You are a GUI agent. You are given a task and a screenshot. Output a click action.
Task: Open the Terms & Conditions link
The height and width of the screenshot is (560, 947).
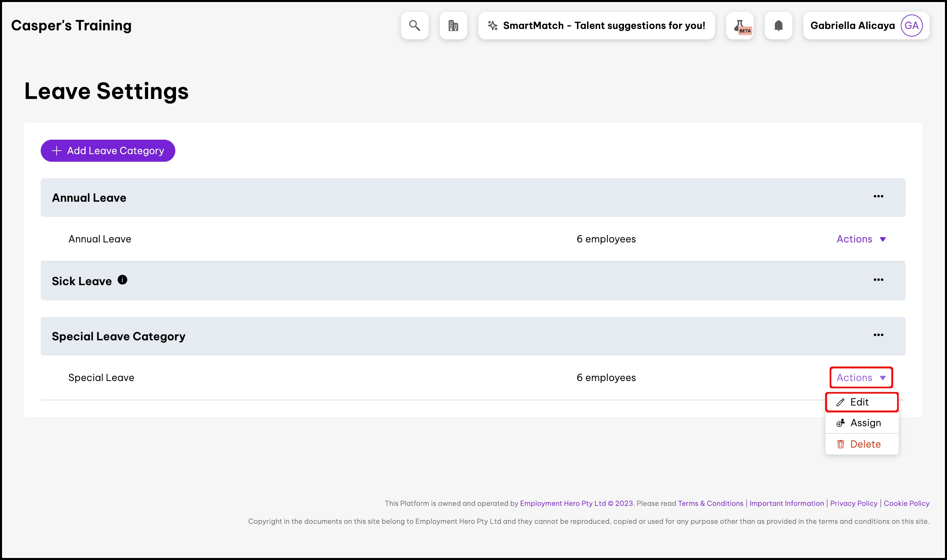710,503
